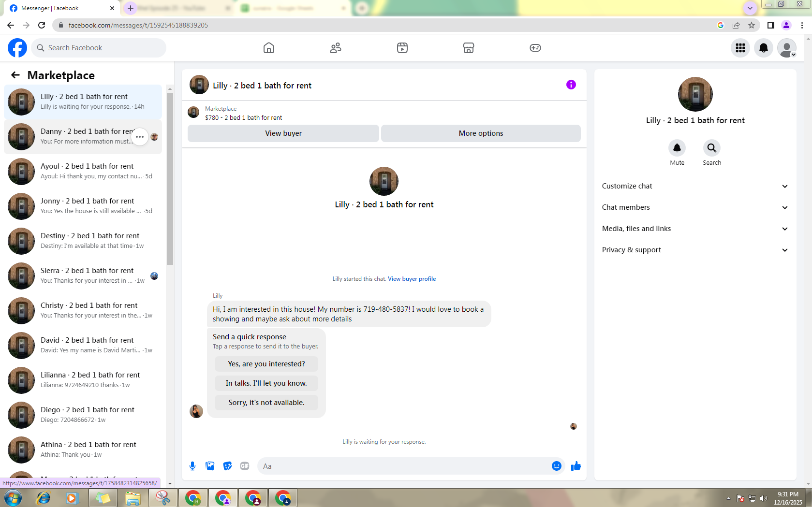This screenshot has height=507, width=812.
Task: Open Windows Start menu
Action: 13,498
